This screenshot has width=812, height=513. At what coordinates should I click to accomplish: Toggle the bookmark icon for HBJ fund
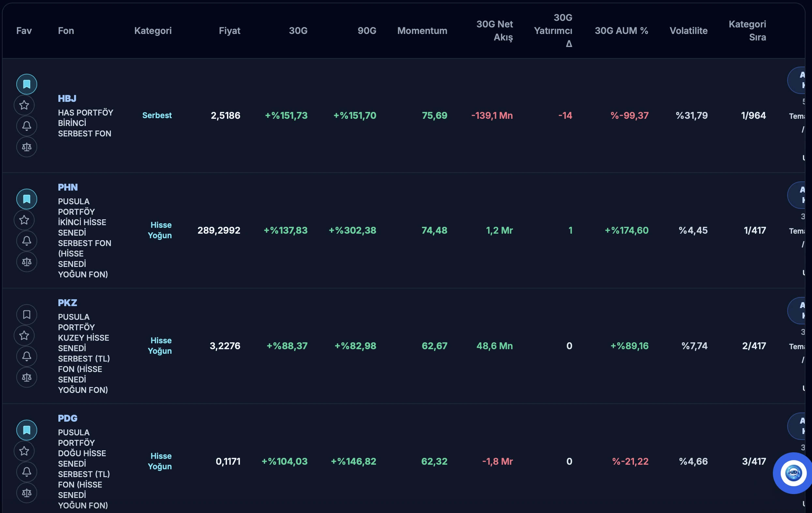(x=27, y=84)
